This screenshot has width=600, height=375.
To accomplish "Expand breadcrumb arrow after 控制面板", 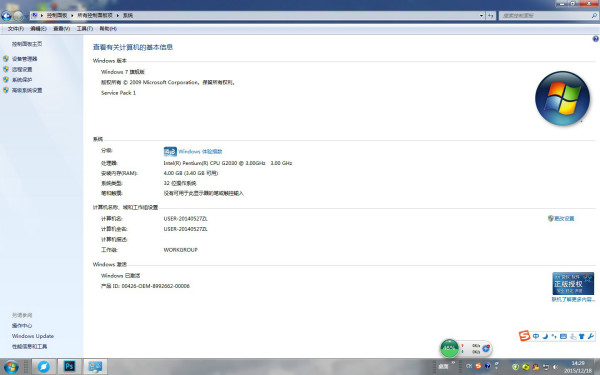I will click(72, 16).
